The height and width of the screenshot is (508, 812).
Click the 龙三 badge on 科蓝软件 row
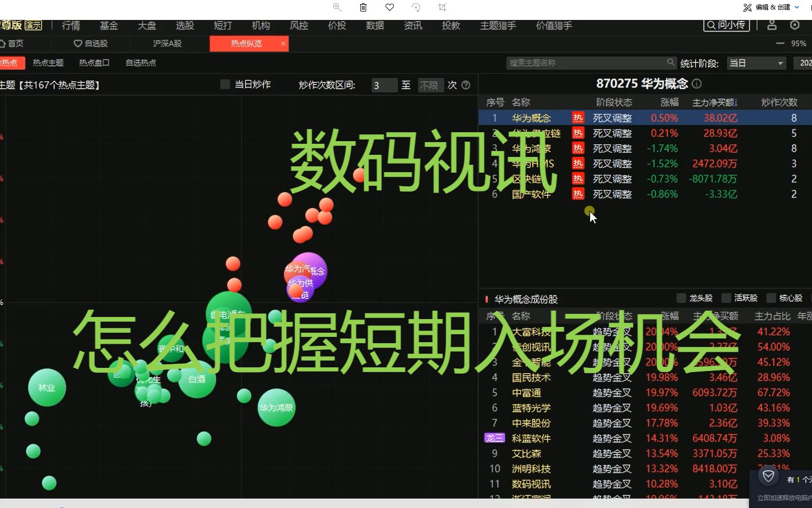pyautogui.click(x=494, y=438)
